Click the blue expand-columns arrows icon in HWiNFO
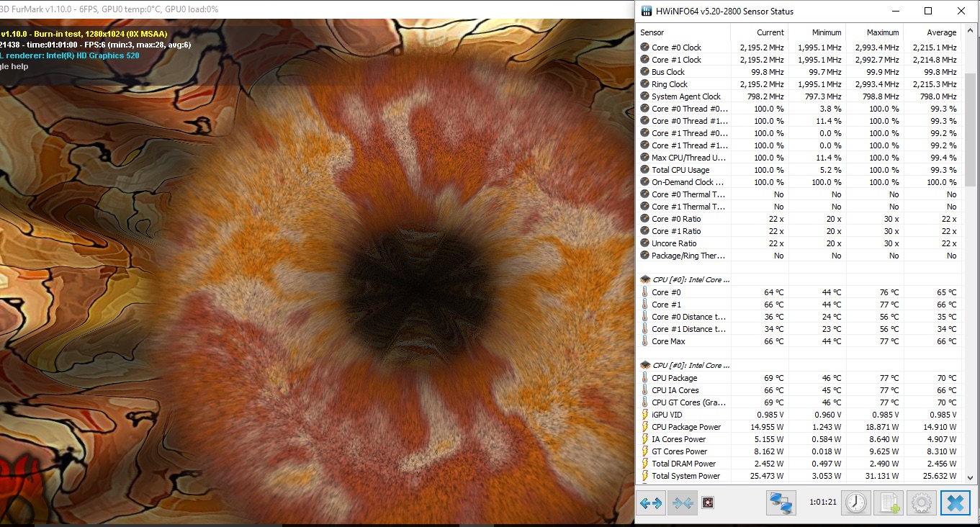980x527 pixels. pos(651,503)
